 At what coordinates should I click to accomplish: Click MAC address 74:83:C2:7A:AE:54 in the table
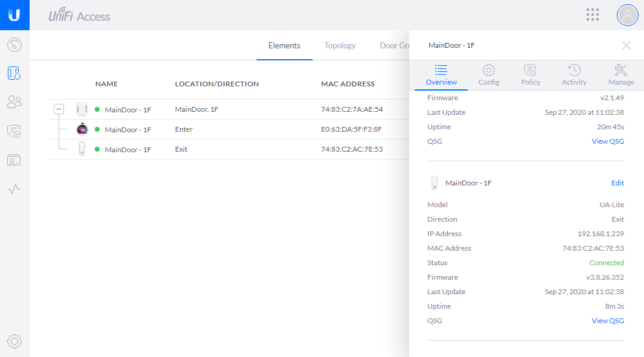coord(351,109)
